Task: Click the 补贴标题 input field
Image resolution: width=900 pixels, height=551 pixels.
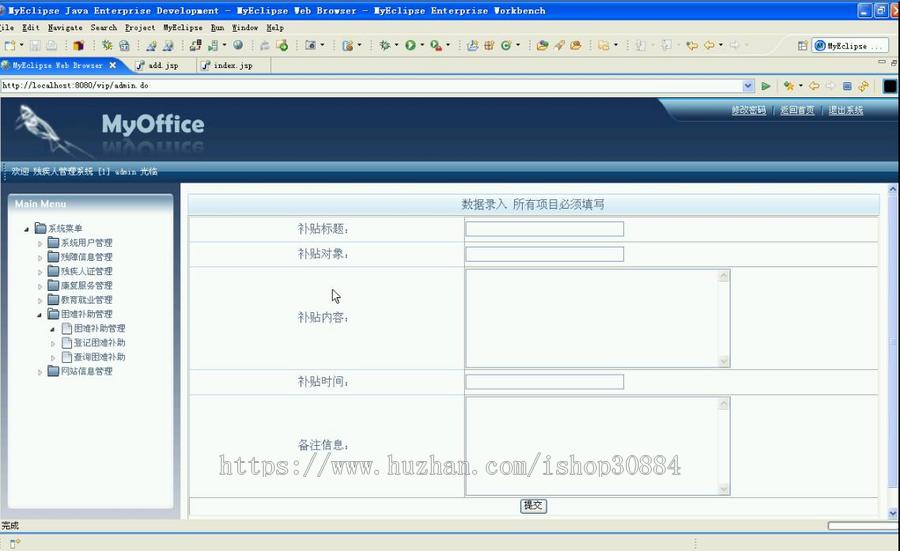Action: pyautogui.click(x=545, y=229)
